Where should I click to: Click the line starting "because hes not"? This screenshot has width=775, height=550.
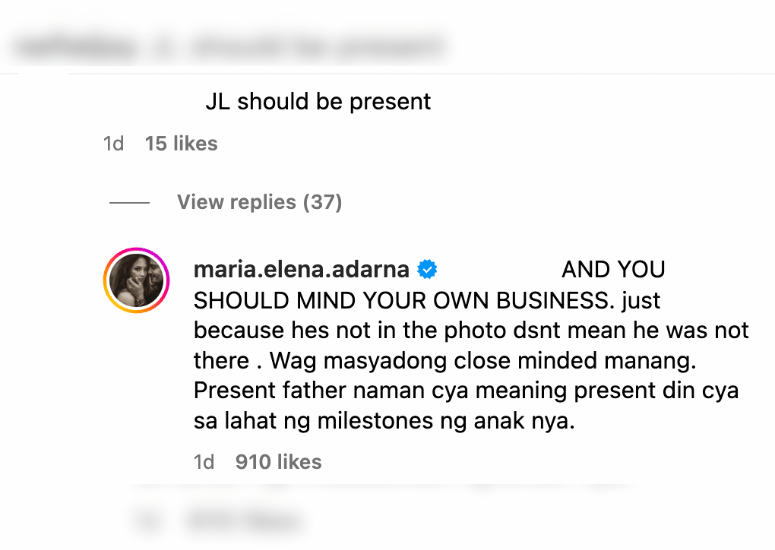[x=471, y=331]
